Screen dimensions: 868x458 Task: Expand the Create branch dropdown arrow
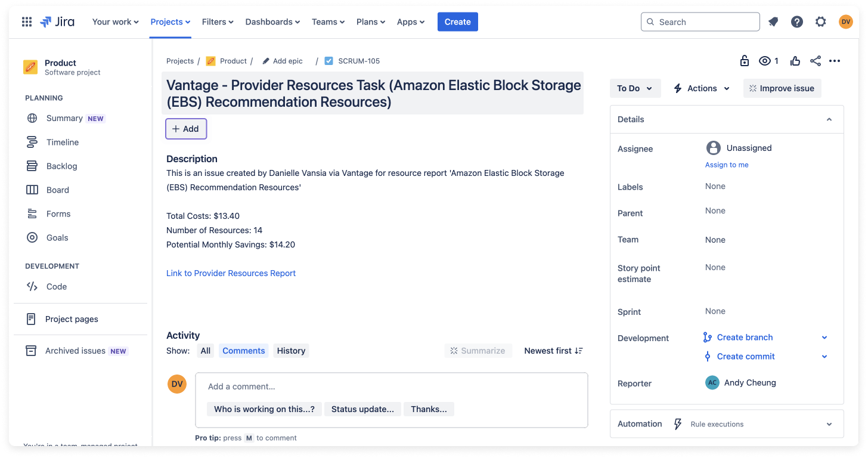pyautogui.click(x=824, y=338)
